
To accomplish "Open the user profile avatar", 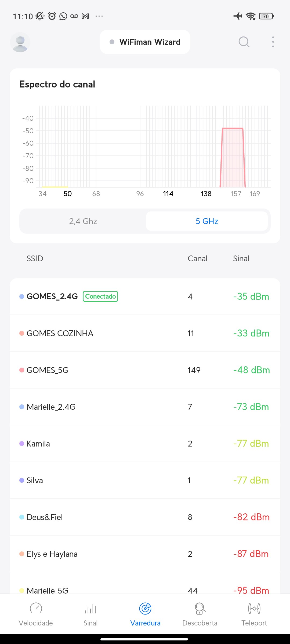I will (20, 42).
